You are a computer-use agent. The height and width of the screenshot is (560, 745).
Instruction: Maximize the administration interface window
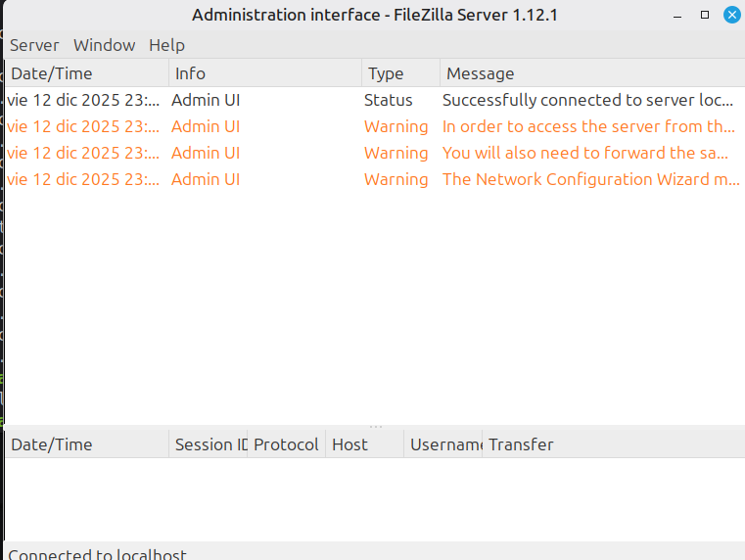click(x=704, y=15)
